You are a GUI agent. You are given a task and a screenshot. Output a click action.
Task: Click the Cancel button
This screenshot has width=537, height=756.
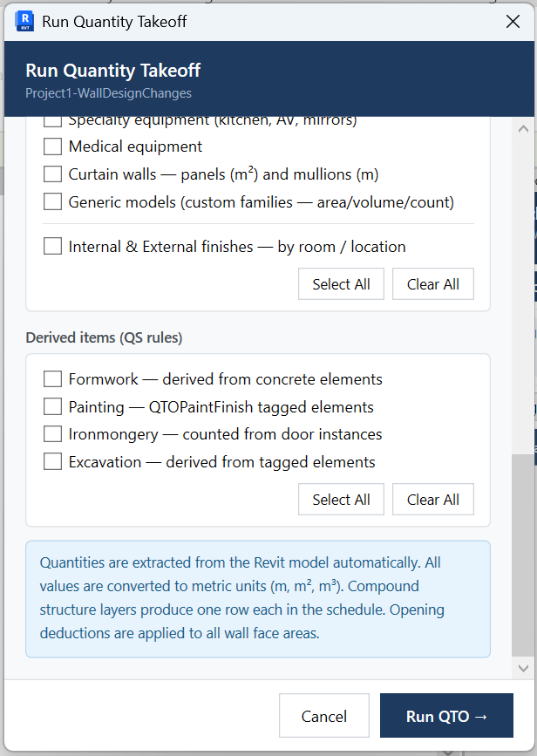(x=324, y=716)
